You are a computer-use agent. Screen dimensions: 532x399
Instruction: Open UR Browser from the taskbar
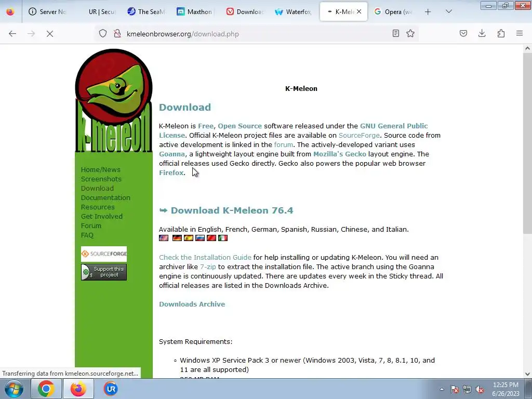tap(111, 389)
